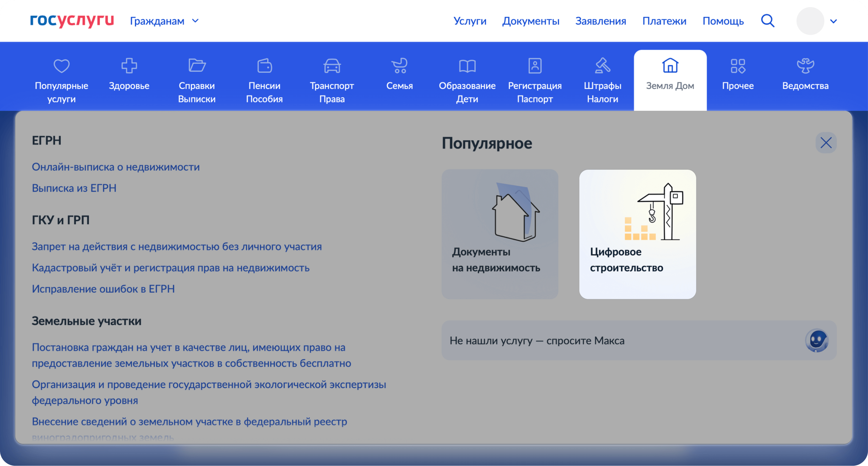Open the Цифровое строительство card
Viewport: 868px width, 466px height.
click(x=637, y=234)
